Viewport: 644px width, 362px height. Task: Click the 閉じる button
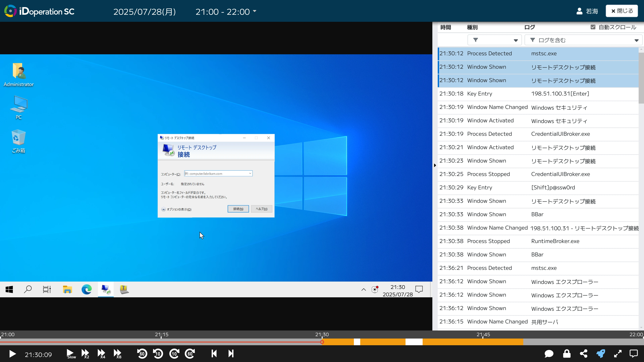[x=622, y=11]
